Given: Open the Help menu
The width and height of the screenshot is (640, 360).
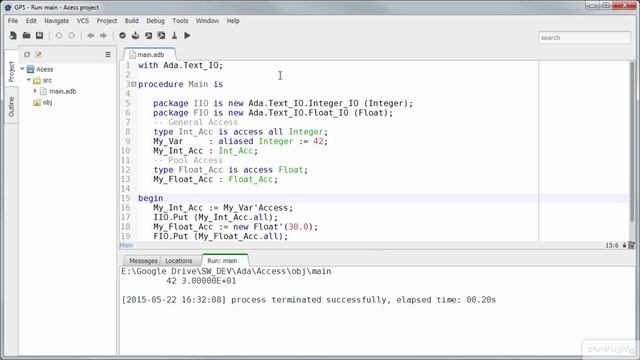Looking at the screenshot, I should (x=233, y=21).
